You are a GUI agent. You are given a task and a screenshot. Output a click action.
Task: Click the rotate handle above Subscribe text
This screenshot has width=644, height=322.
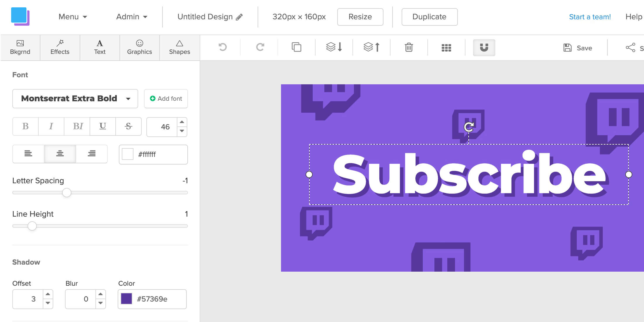click(x=469, y=127)
